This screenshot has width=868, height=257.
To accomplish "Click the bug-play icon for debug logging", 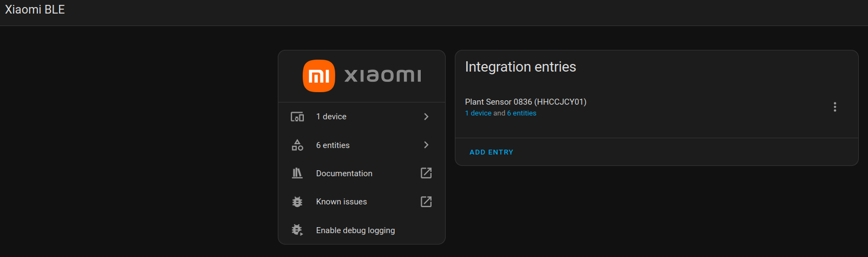I will click(297, 230).
